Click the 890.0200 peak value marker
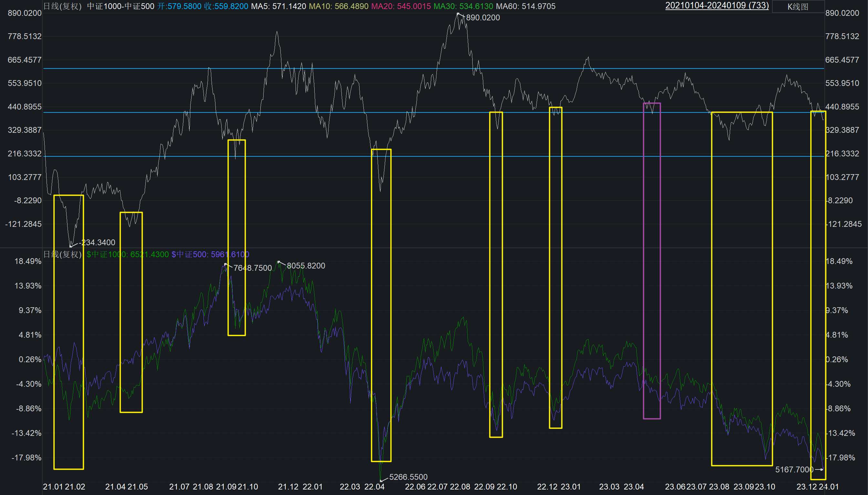 pos(483,18)
